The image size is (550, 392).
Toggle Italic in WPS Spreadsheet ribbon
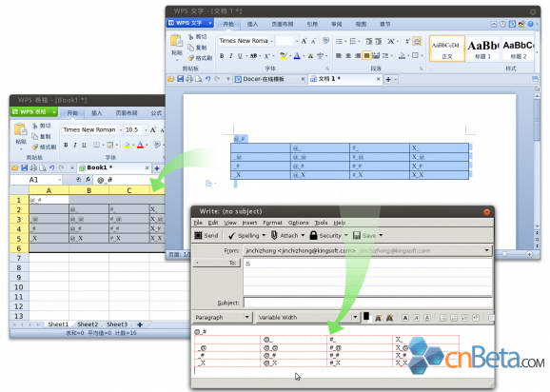[75, 145]
